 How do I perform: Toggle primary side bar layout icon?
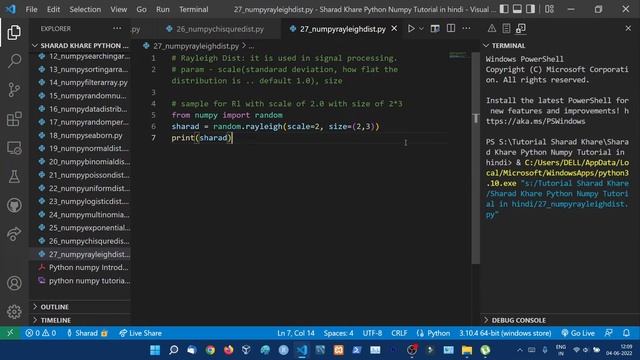pyautogui.click(x=504, y=9)
